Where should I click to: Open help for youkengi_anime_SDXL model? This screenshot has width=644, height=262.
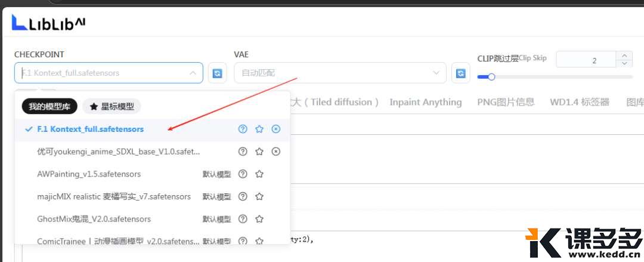[243, 152]
